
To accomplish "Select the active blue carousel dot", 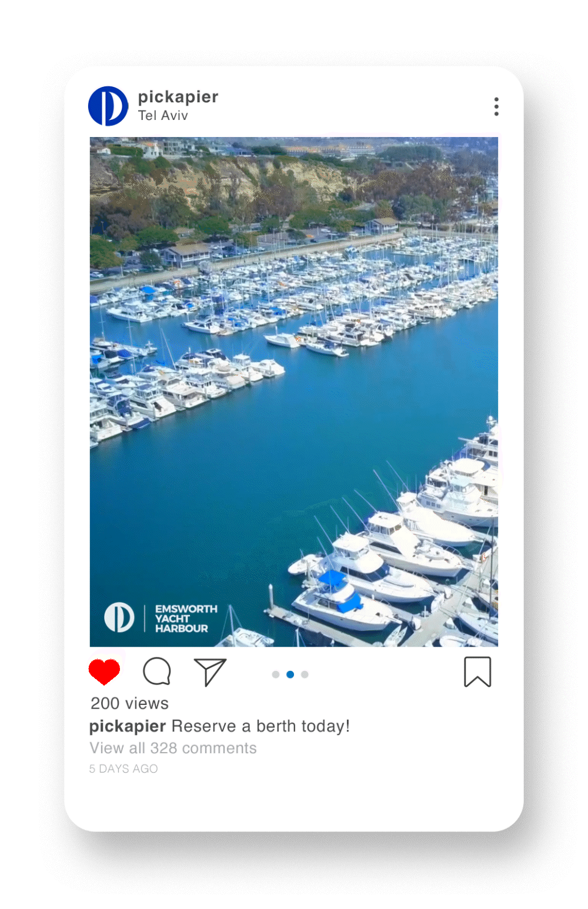I will tap(290, 674).
